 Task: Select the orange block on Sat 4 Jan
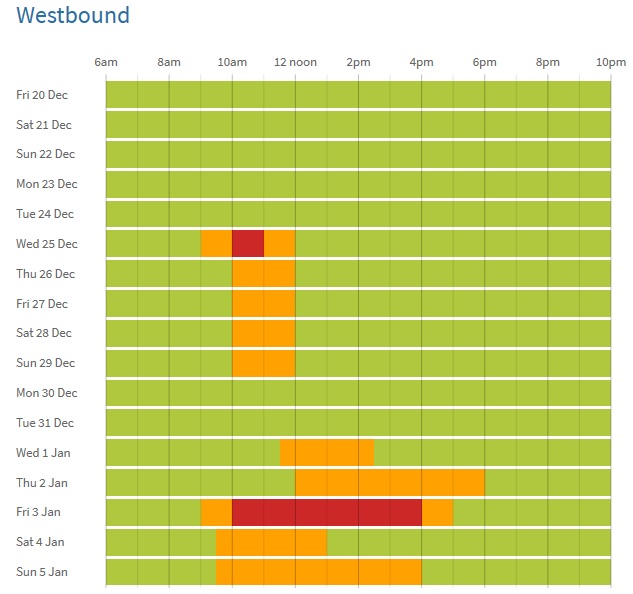(272, 542)
